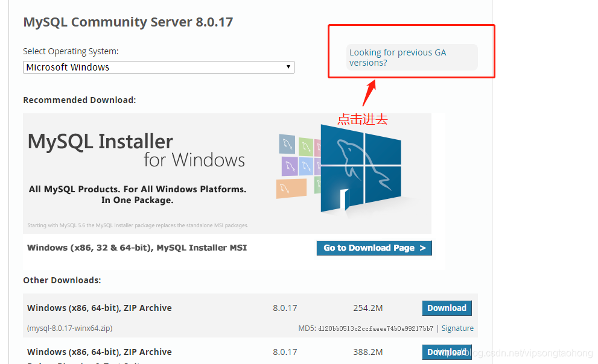
Task: Click version 8.0.17 in the 254.2M row
Action: pyautogui.click(x=285, y=308)
